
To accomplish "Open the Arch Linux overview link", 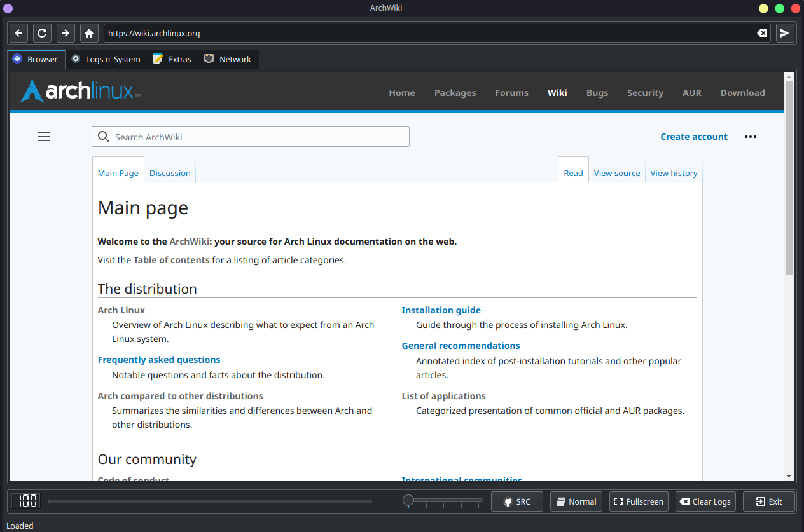I will click(121, 310).
